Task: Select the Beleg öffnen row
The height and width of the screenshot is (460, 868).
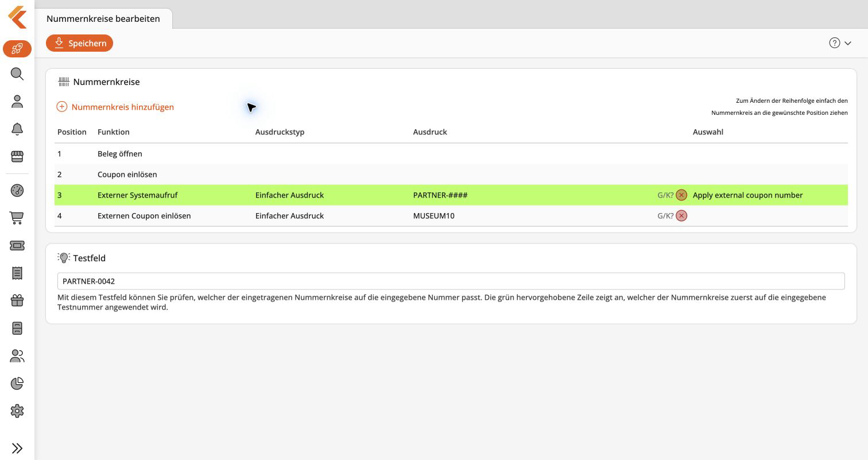Action: (451, 154)
